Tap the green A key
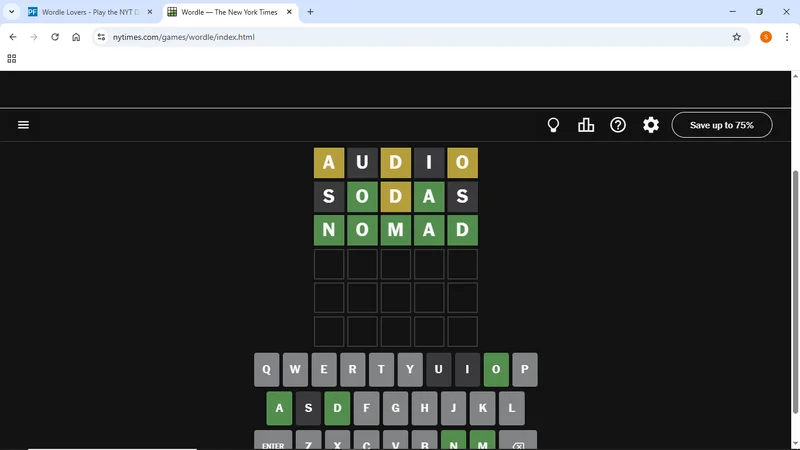Viewport: 800px width, 450px height. pos(279,408)
